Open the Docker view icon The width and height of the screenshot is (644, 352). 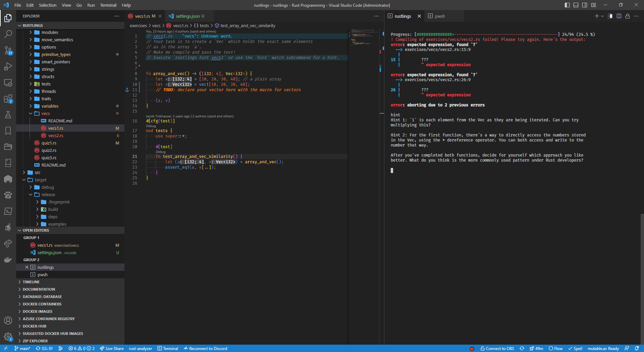(8, 259)
